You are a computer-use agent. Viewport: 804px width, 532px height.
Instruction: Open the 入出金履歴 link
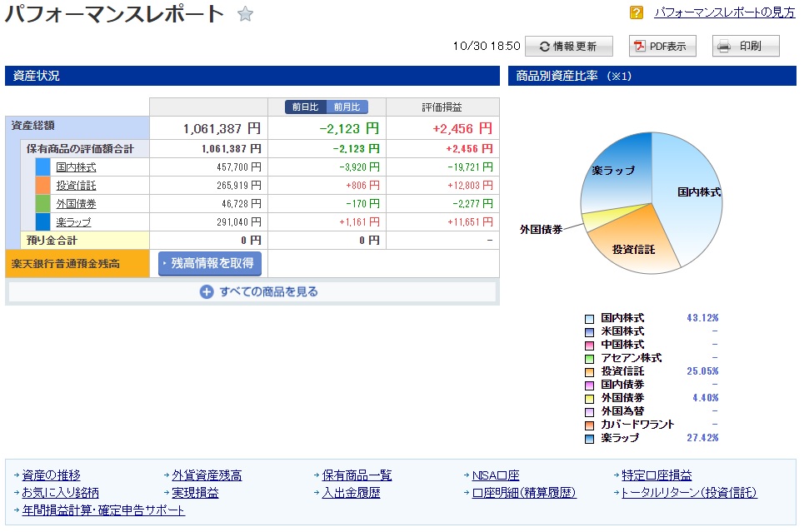352,493
